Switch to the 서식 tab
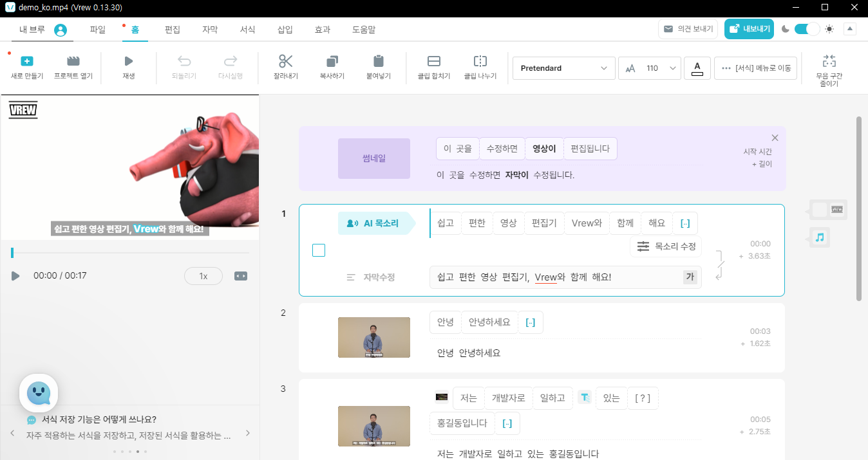 (x=247, y=30)
